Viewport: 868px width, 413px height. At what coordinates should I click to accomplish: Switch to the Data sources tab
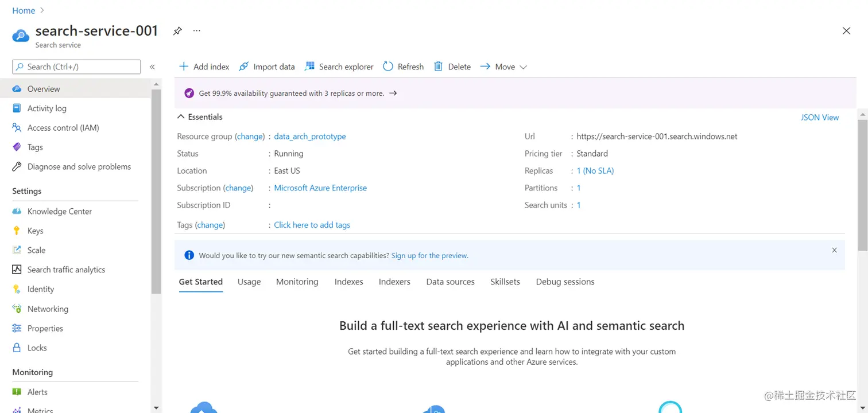pos(451,282)
